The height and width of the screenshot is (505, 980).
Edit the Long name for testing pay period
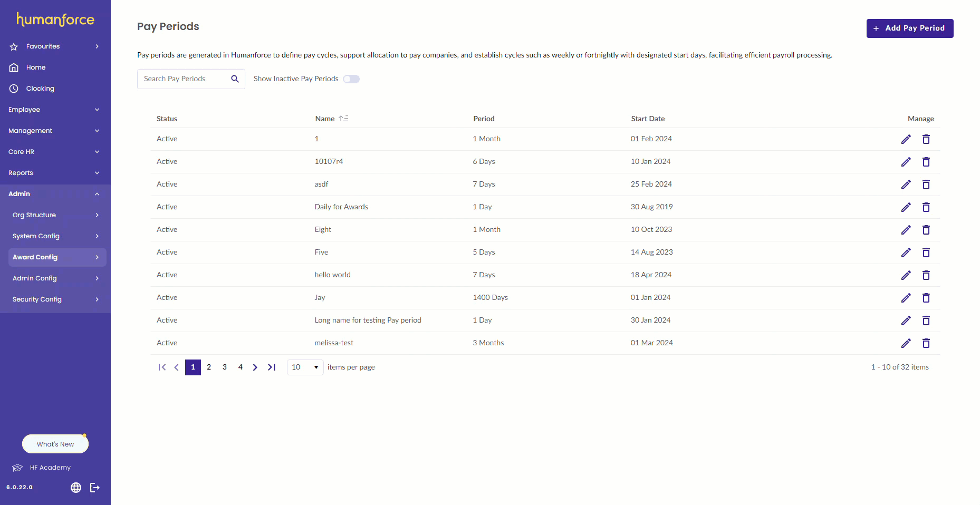click(906, 321)
